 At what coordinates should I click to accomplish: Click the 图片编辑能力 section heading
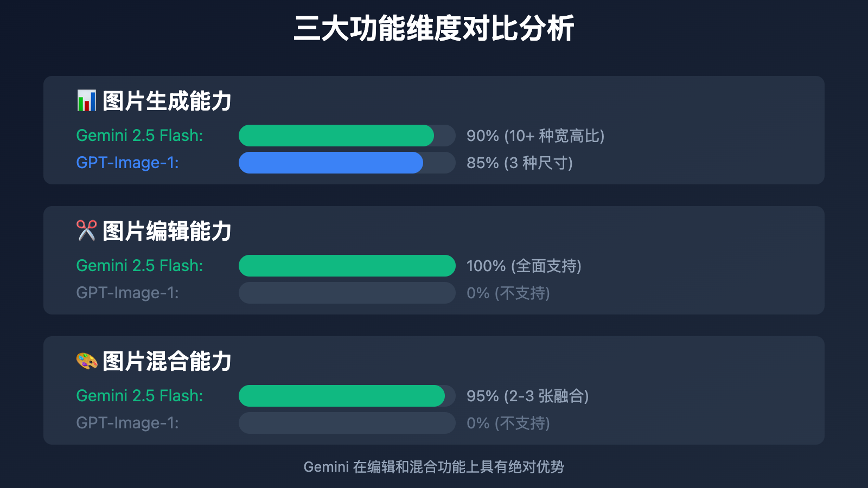167,232
